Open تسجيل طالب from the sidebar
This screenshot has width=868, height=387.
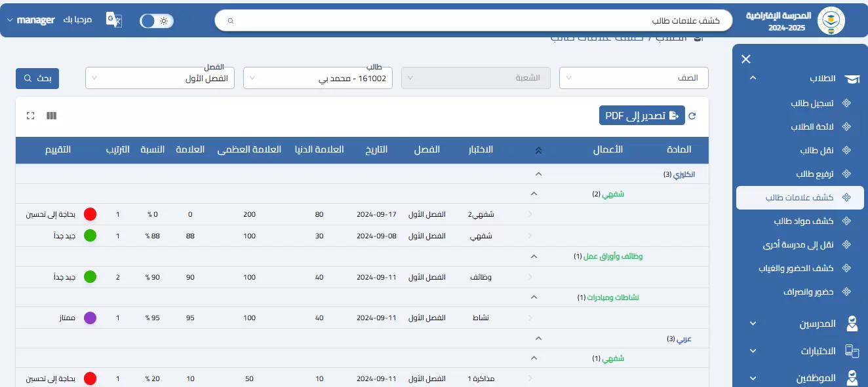click(x=812, y=103)
